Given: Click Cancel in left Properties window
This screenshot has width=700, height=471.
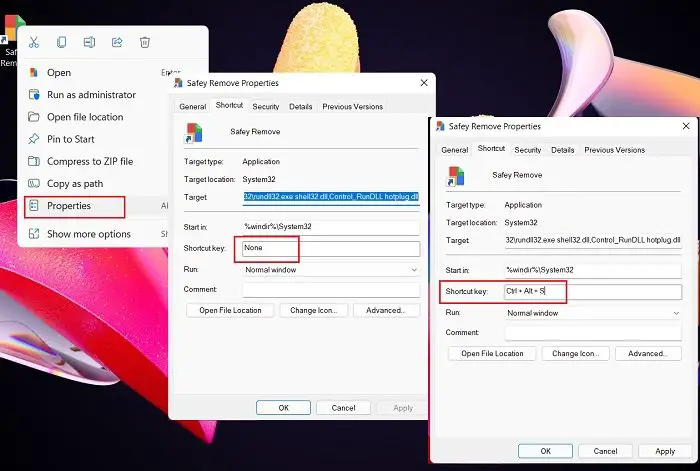Looking at the screenshot, I should (343, 408).
